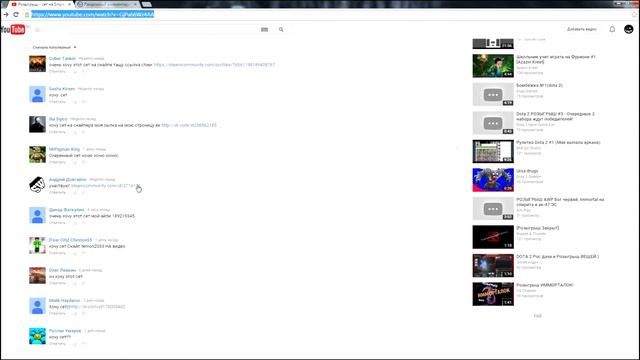Click the black-and-white logo avatar of Андрей
640x360 pixels.
tap(37, 185)
